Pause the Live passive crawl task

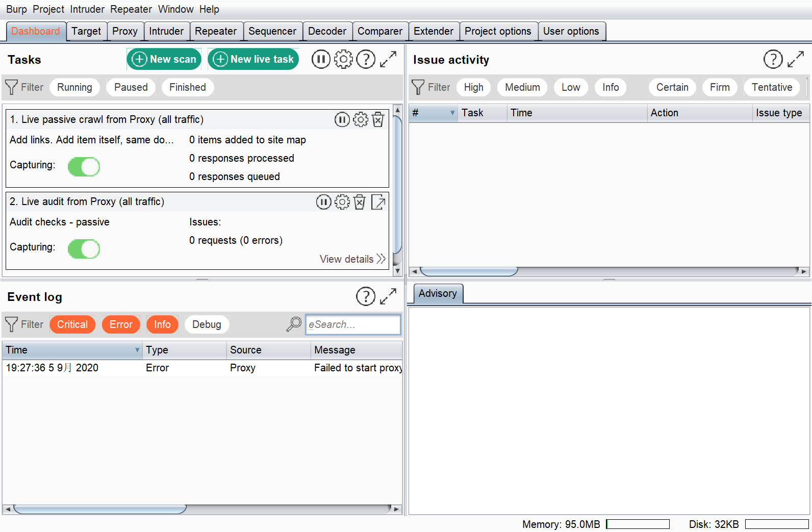[x=342, y=120]
